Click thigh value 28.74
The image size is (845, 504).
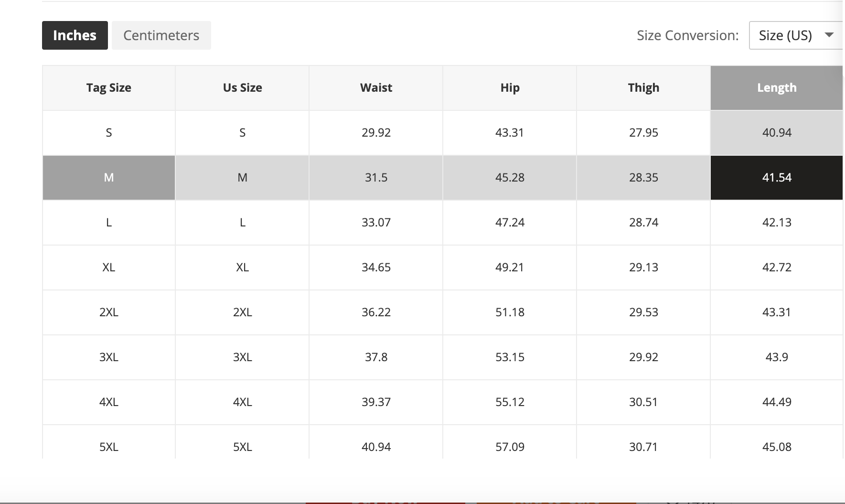point(643,223)
